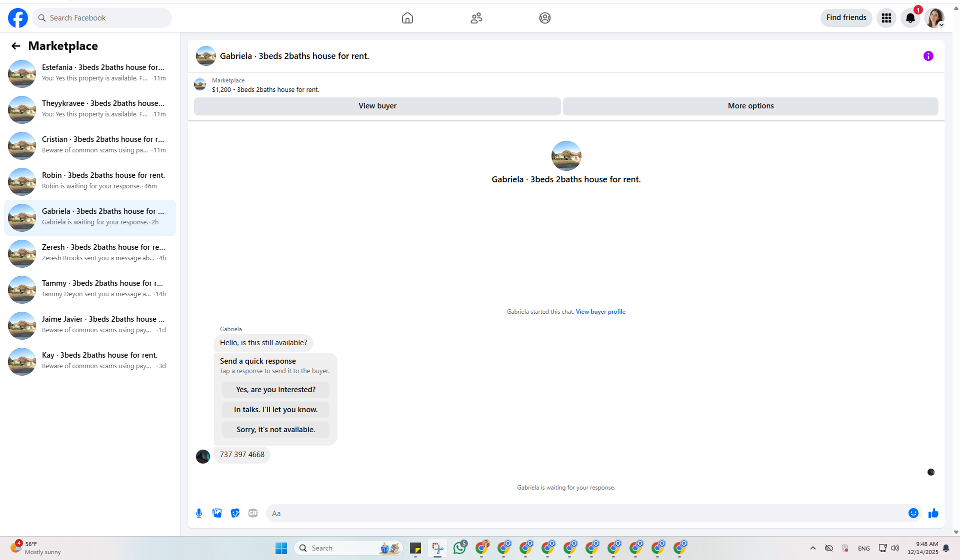The image size is (960, 560).
Task: Open the emoji picker in message box
Action: click(913, 513)
